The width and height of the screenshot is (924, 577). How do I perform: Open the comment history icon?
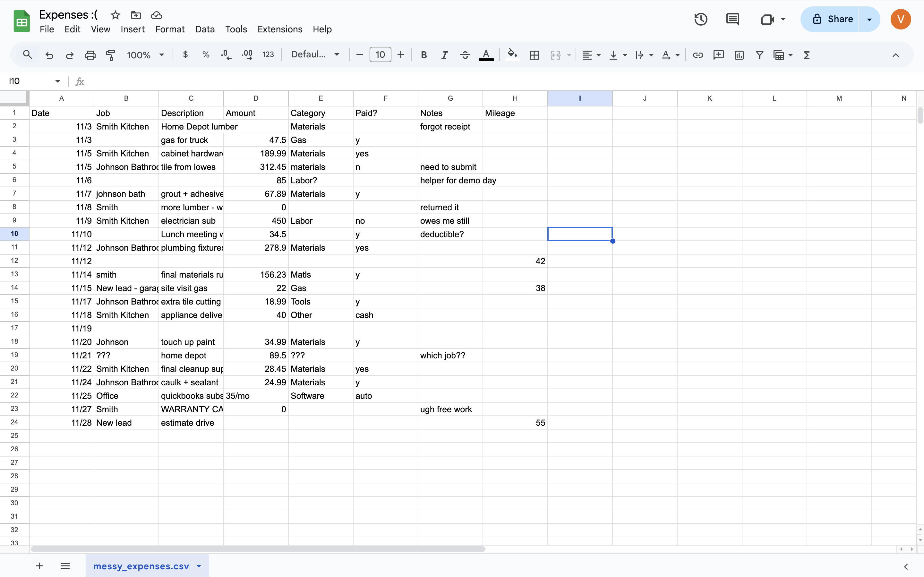(x=732, y=19)
